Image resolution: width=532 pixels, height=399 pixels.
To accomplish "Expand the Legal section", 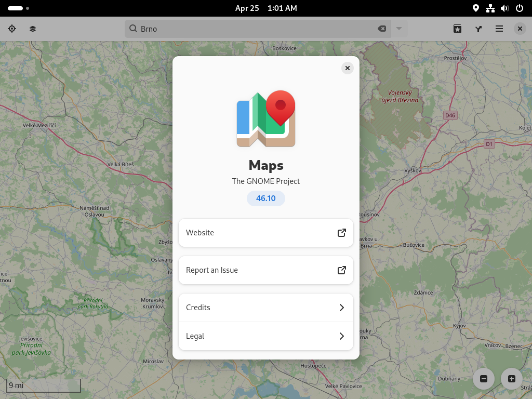I will tap(266, 336).
